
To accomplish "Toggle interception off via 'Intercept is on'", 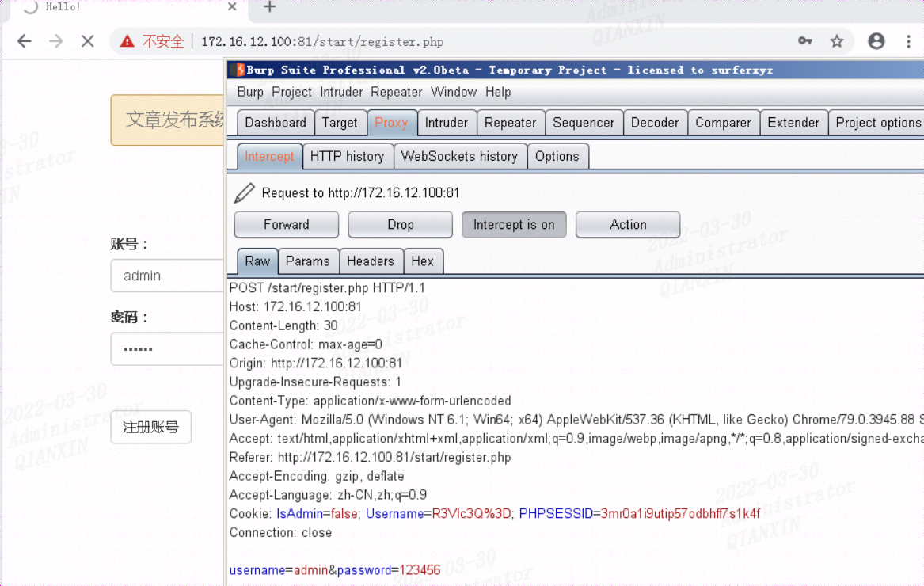I will click(514, 224).
